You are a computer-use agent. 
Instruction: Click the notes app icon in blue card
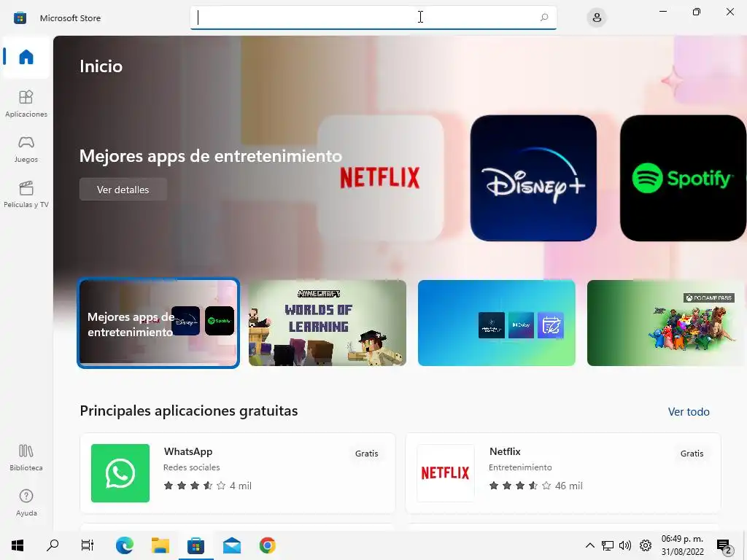coord(551,325)
